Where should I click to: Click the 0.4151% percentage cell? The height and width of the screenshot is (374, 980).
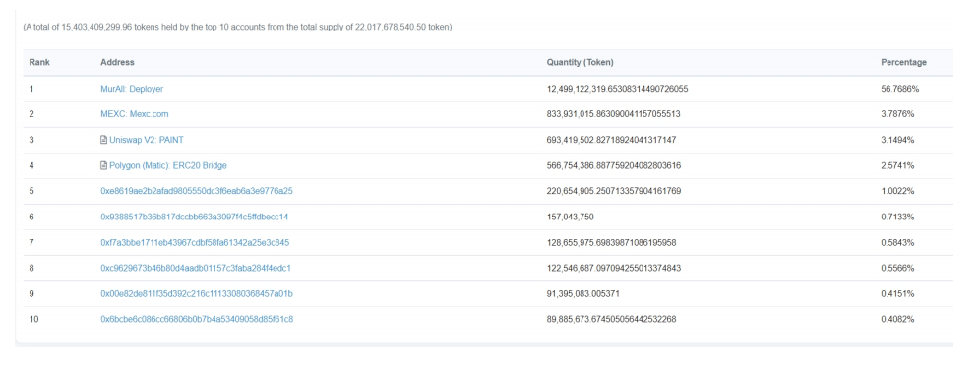(898, 294)
